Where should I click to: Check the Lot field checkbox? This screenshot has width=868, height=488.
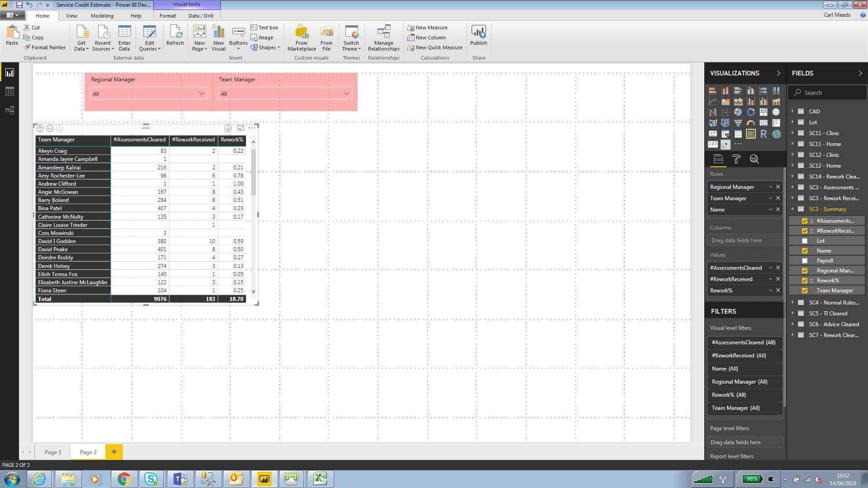coord(805,241)
